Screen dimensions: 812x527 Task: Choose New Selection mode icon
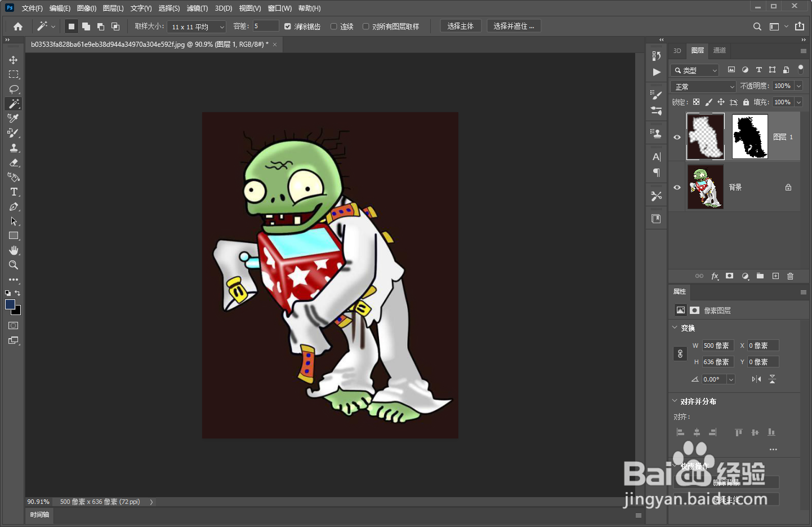click(x=72, y=26)
